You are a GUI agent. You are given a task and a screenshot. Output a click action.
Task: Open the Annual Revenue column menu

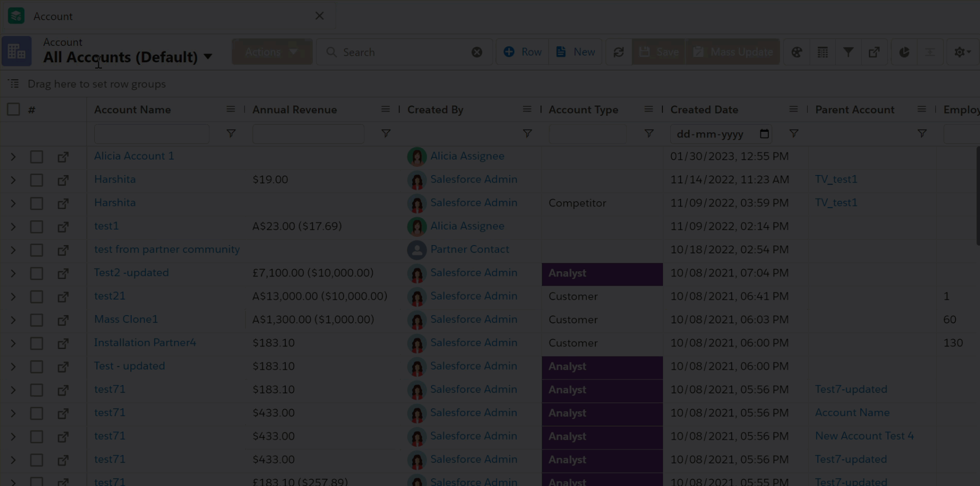click(x=385, y=109)
